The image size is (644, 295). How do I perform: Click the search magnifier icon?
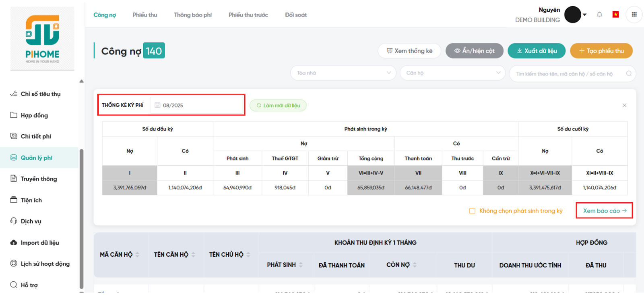click(629, 73)
